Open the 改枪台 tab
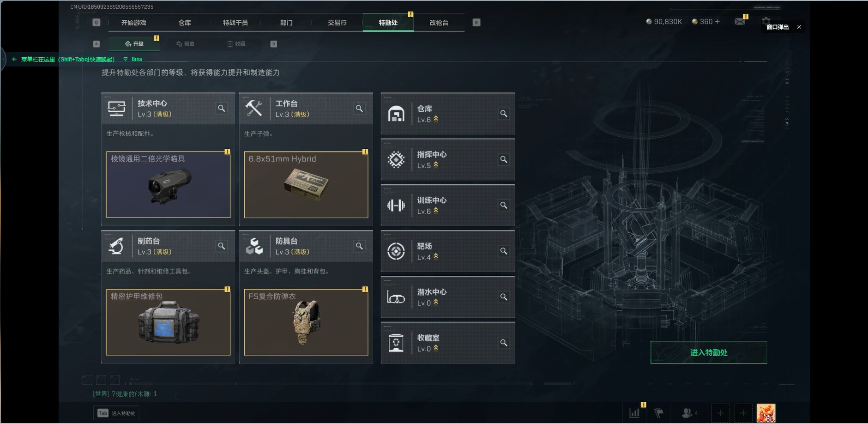 tap(439, 23)
